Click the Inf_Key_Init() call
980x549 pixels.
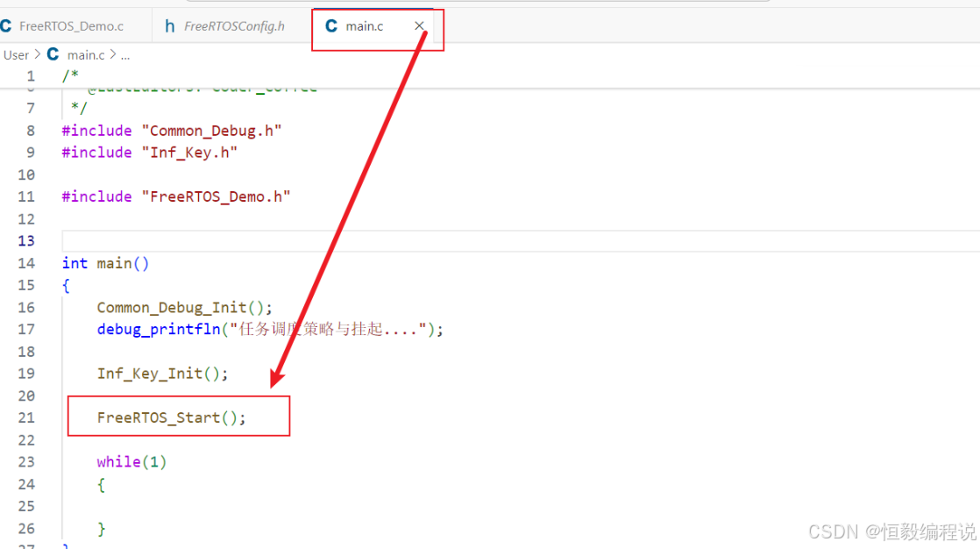point(162,374)
